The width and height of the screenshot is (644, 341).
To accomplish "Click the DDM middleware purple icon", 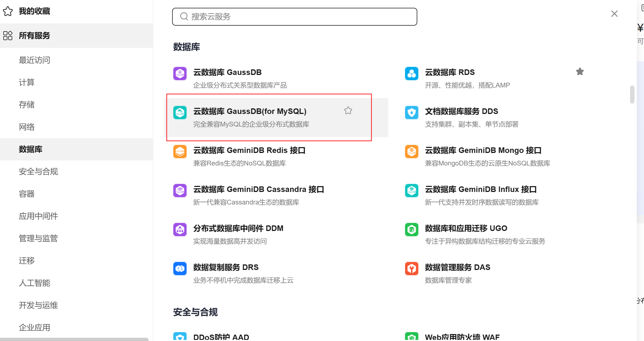I will coord(180,230).
